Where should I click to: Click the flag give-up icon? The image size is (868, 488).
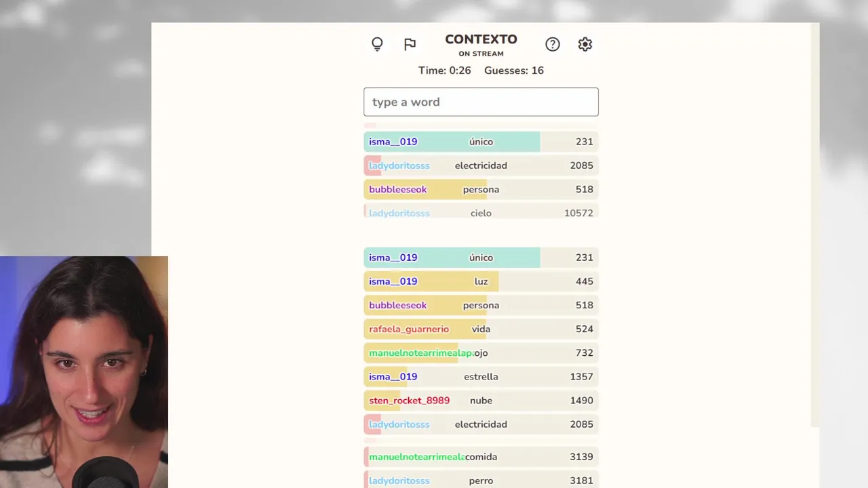tap(410, 44)
